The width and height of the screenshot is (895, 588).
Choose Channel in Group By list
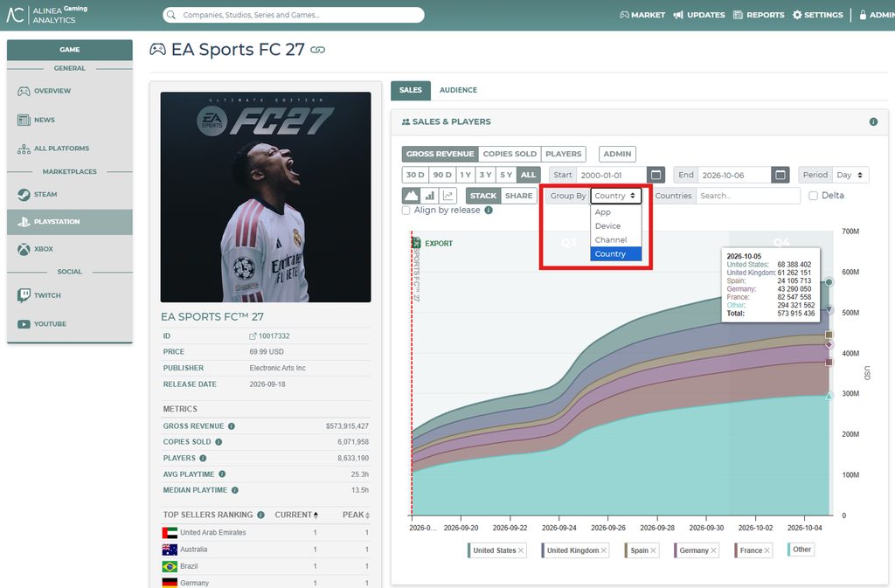coord(616,240)
